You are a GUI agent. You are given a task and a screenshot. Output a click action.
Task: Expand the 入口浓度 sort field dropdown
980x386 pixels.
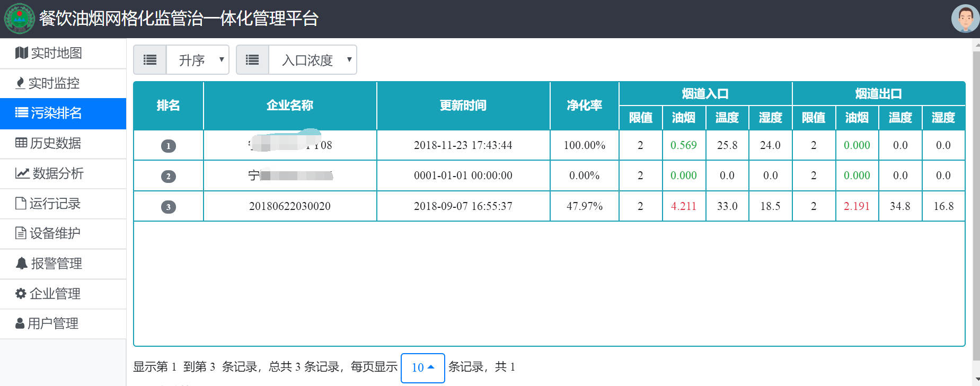(x=313, y=60)
